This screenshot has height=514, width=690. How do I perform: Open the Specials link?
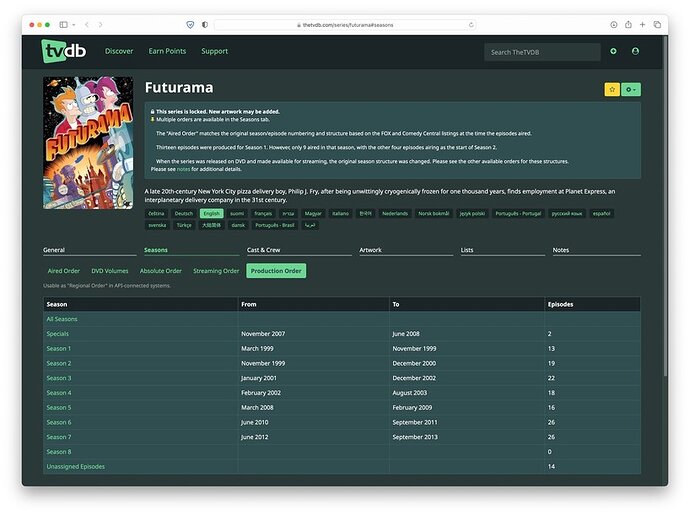click(58, 334)
